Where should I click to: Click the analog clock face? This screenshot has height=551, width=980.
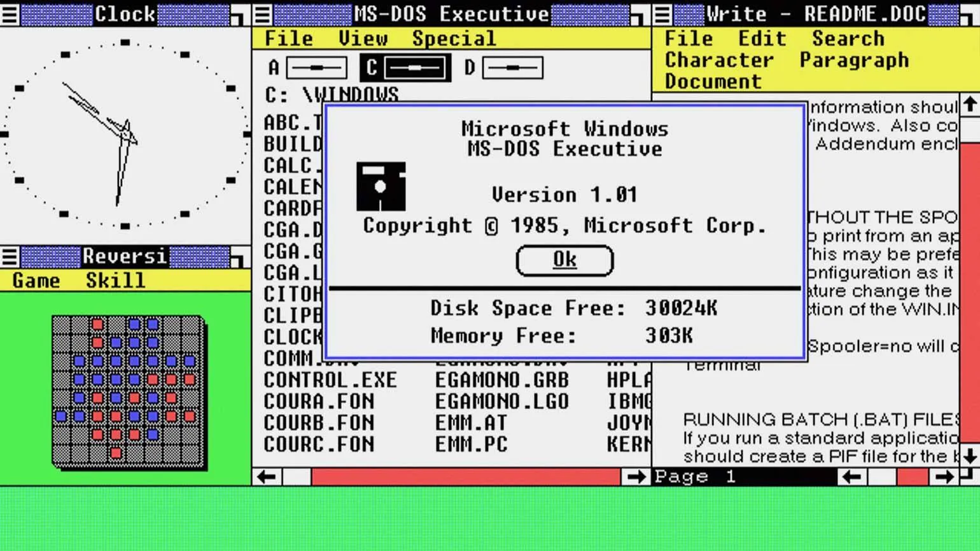pyautogui.click(x=125, y=134)
